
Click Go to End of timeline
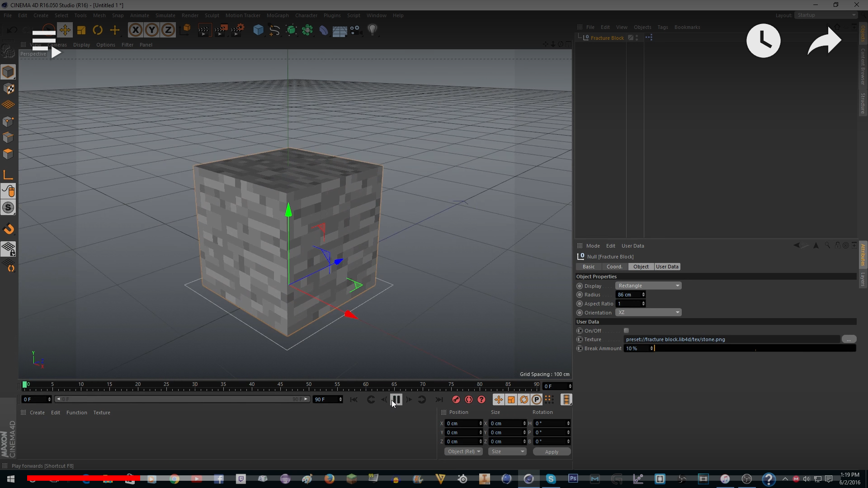pyautogui.click(x=439, y=399)
